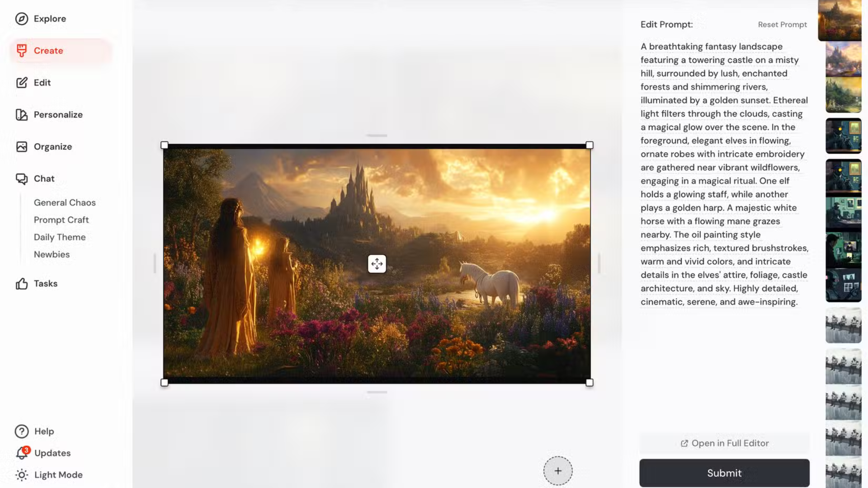Click the Chat bubbles icon
The image size is (868, 488).
click(x=21, y=179)
